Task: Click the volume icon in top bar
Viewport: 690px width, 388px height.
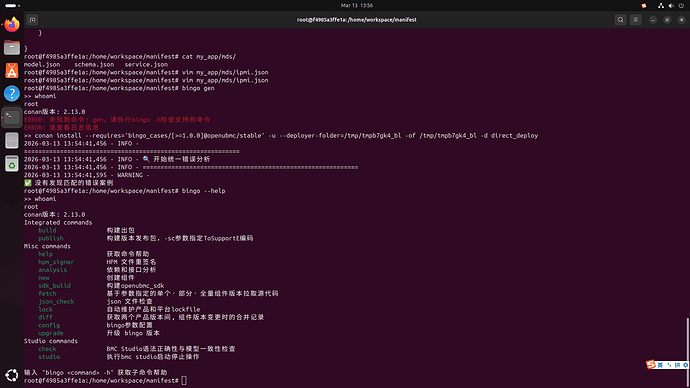Action: pyautogui.click(x=671, y=5)
